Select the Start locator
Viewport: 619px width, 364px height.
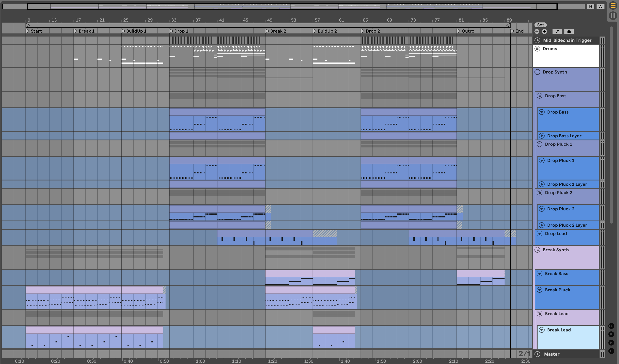[34, 31]
